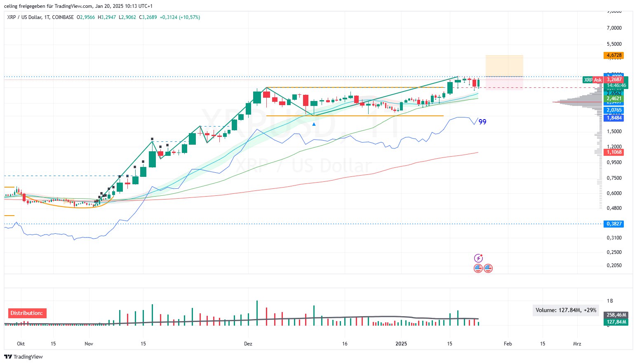Click the green XRP price line tag
This screenshot has width=637, height=364.
point(588,80)
